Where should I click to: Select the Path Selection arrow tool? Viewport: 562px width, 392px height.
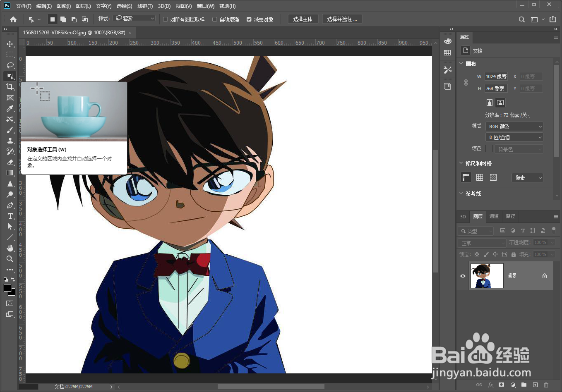tap(10, 227)
